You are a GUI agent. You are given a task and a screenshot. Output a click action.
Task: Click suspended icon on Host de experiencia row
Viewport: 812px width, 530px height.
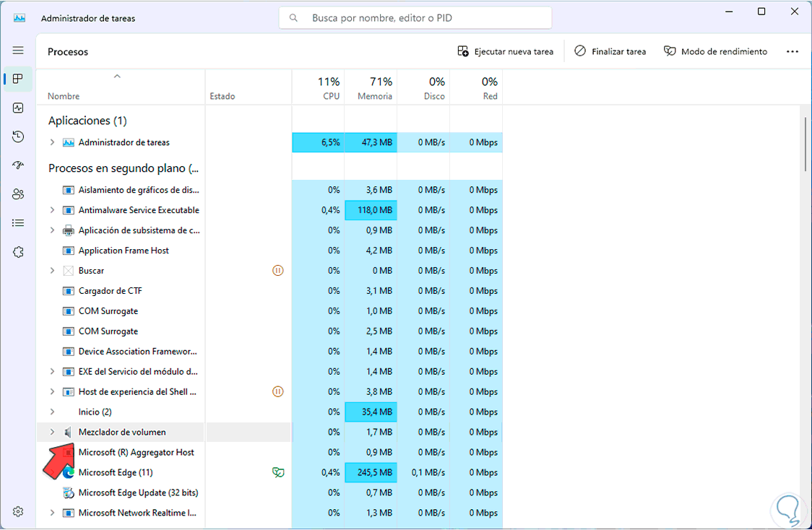278,391
